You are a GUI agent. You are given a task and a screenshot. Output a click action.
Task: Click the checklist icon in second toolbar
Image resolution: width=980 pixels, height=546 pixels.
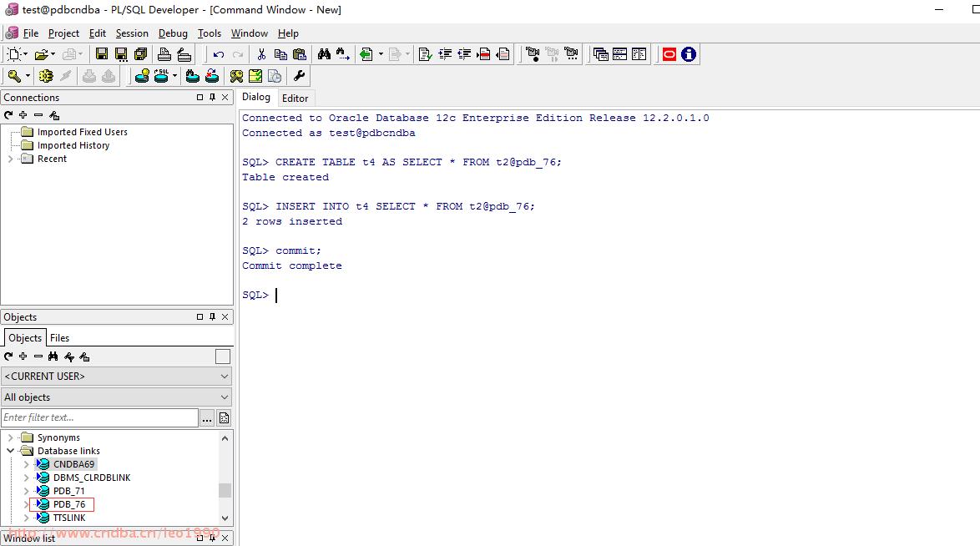(255, 76)
